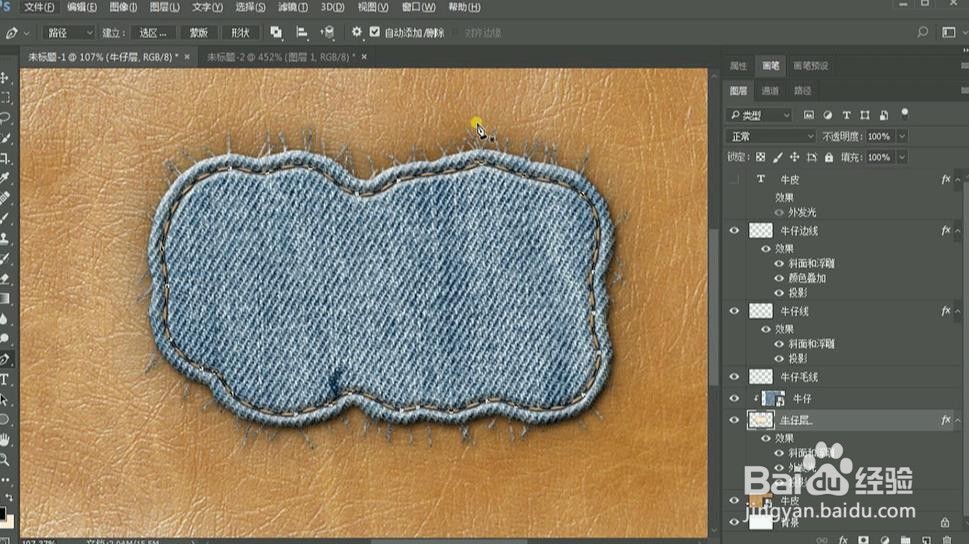This screenshot has width=969, height=544.
Task: Select the Clone Stamp tool
Action: pos(5,239)
